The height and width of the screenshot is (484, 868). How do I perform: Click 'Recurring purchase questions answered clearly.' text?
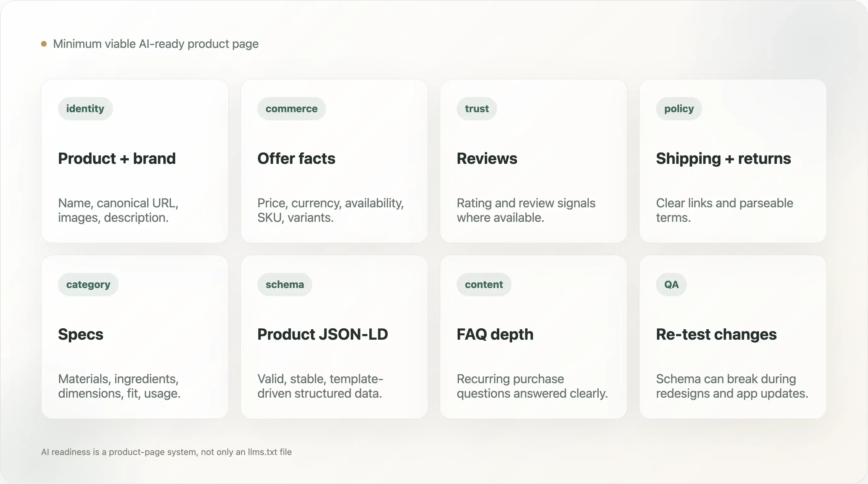click(x=532, y=386)
